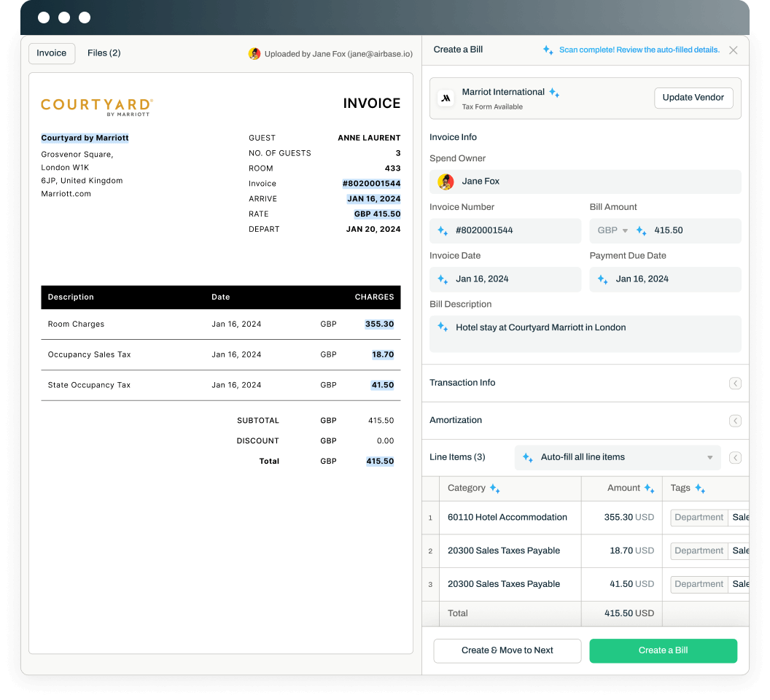Open the Invoice Date Jan 16, 2024 field
770x700 pixels.
click(505, 279)
